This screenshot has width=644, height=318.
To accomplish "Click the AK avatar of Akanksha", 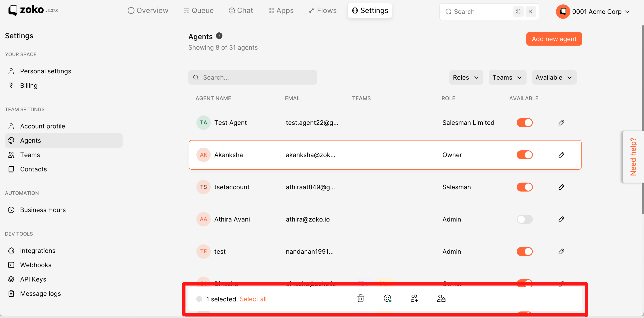I will click(204, 155).
